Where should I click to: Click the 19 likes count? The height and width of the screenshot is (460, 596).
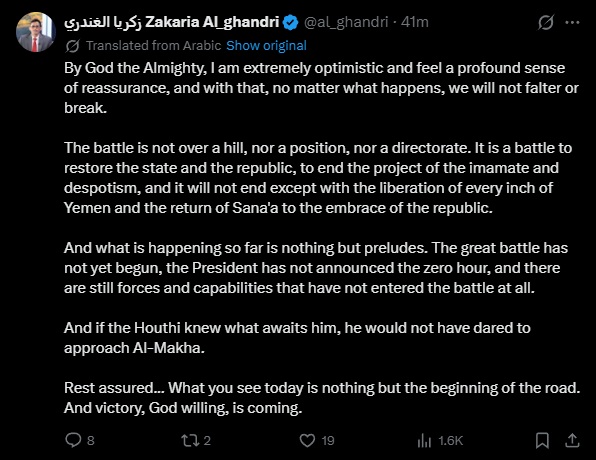tap(328, 441)
